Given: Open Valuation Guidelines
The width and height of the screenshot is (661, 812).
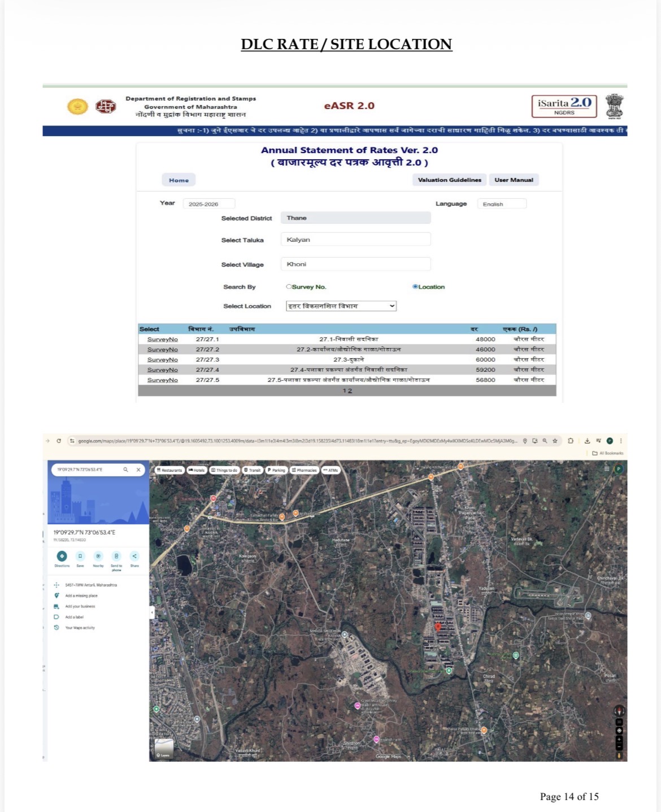Looking at the screenshot, I should [x=449, y=180].
